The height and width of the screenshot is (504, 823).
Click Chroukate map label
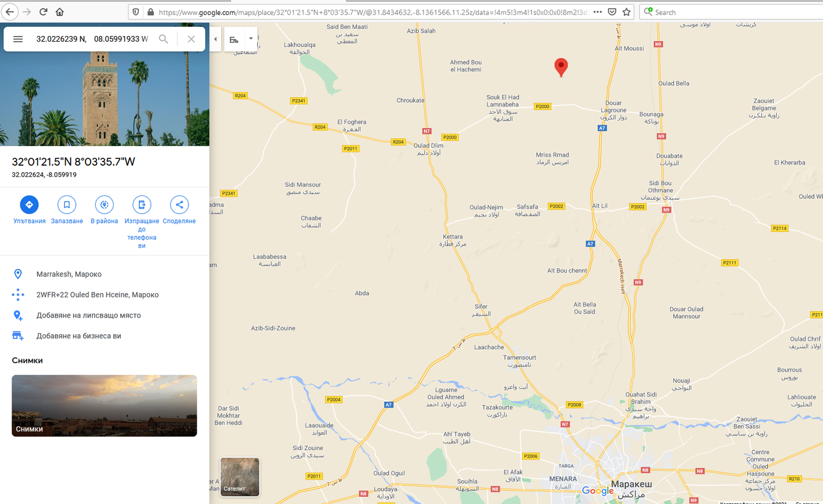click(x=410, y=100)
